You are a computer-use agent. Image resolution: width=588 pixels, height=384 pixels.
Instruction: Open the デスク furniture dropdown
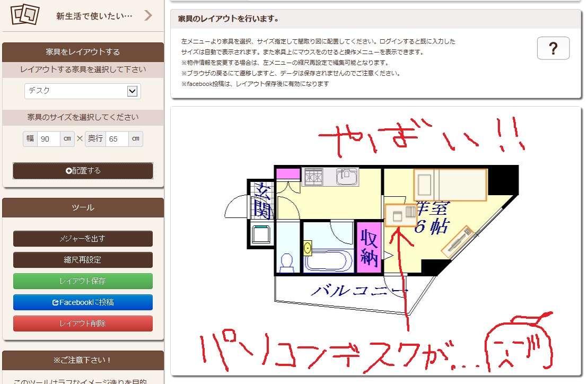click(x=82, y=91)
